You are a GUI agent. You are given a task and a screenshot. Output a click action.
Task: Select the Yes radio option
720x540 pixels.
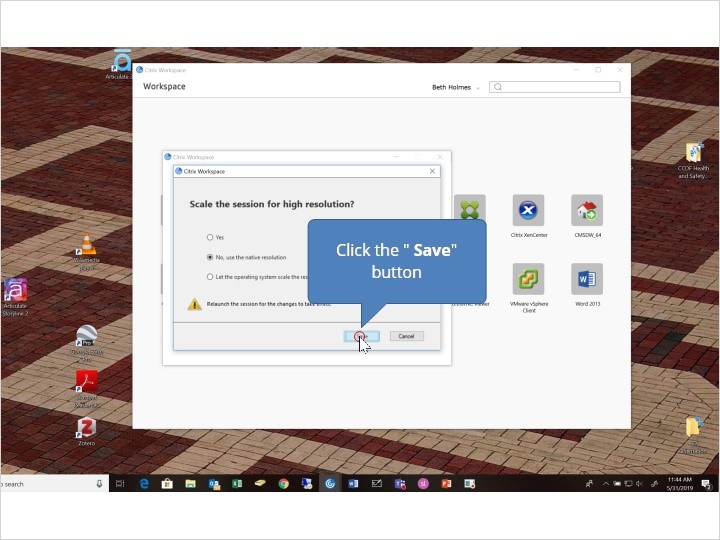(210, 237)
